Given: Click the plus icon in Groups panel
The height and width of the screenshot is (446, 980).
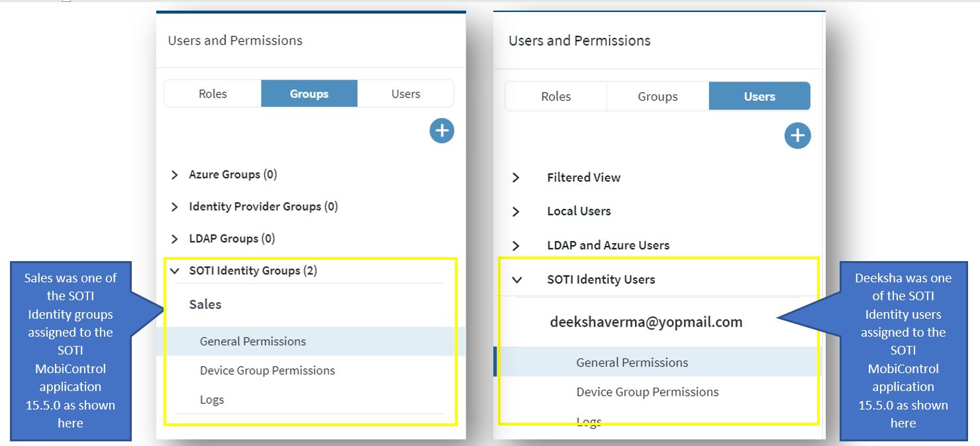Looking at the screenshot, I should coord(442,131).
